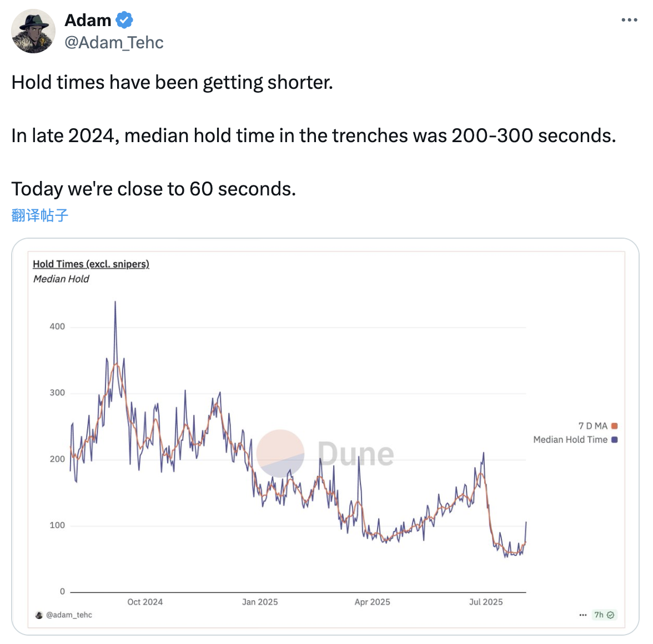Click the 7h last-updated indicator
The height and width of the screenshot is (644, 653).
[x=599, y=615]
